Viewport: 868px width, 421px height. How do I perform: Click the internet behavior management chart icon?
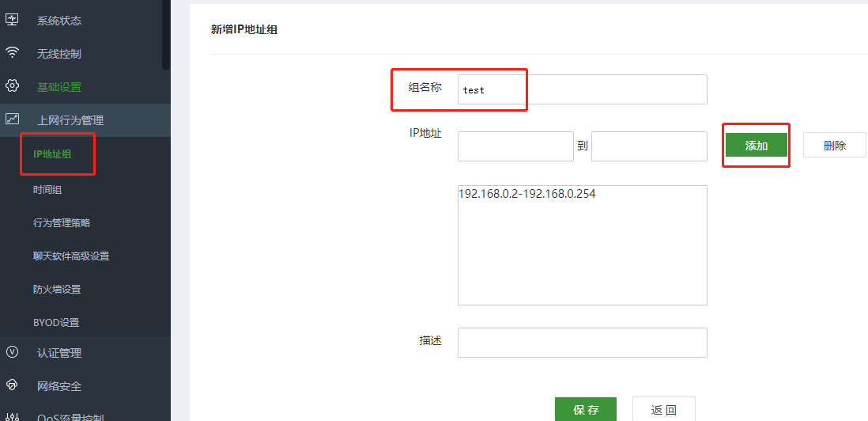point(12,119)
